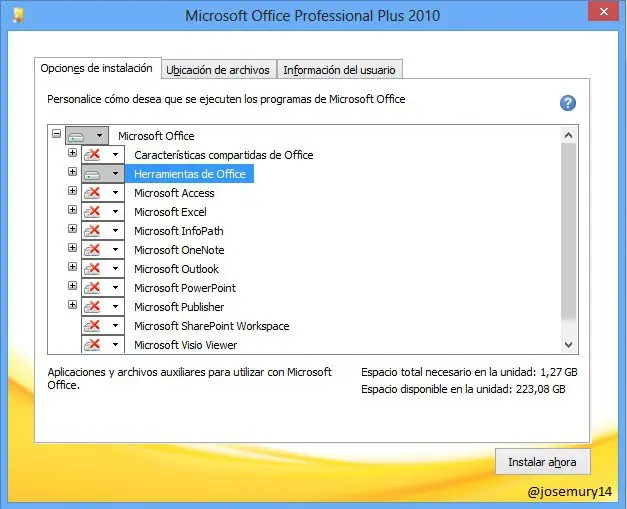Image resolution: width=627 pixels, height=509 pixels.
Task: Select the Microsoft Visio Viewer label
Action: [x=186, y=345]
